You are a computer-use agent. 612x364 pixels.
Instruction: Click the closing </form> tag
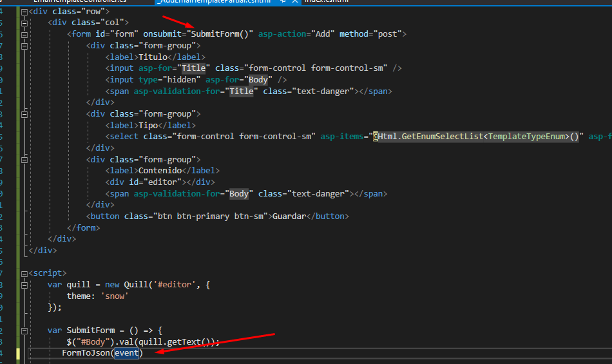pos(84,228)
